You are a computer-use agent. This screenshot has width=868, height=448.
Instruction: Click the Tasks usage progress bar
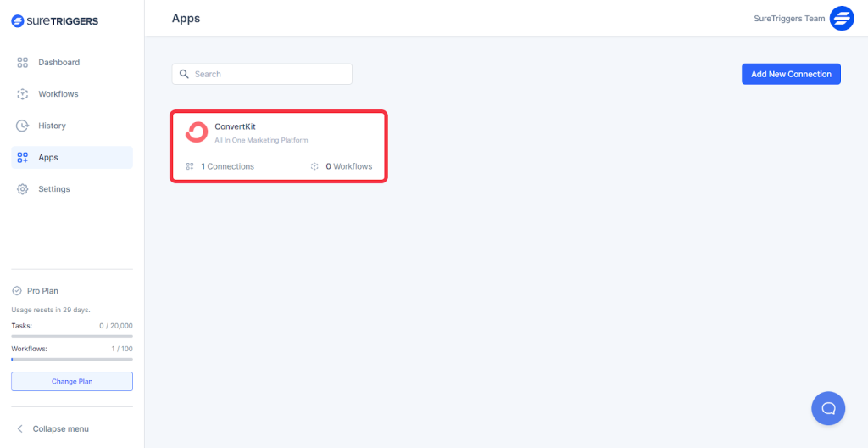click(72, 336)
